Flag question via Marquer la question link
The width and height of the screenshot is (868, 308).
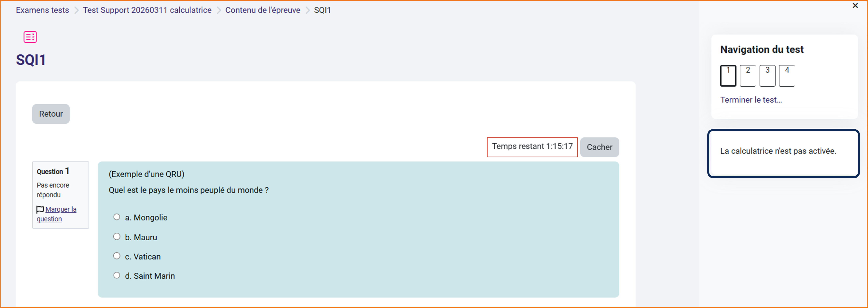click(61, 209)
